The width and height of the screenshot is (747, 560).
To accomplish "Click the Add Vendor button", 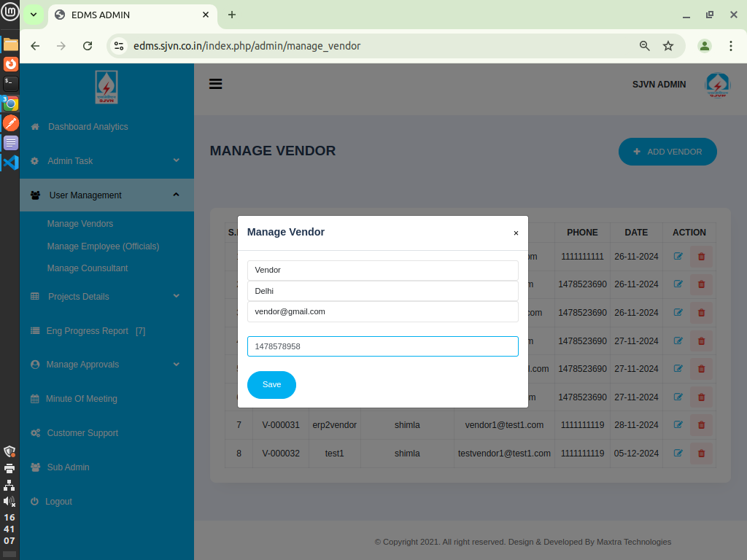I will tap(667, 152).
